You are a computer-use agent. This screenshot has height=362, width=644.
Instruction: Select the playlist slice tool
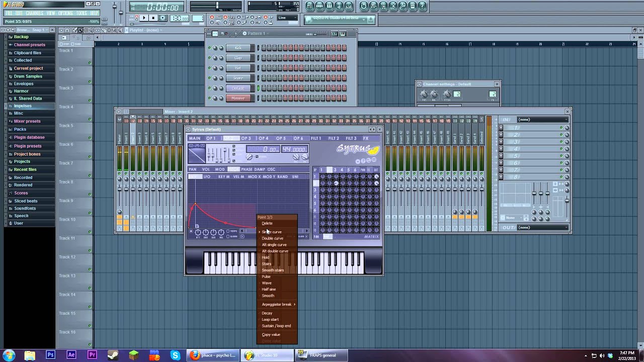[103, 30]
